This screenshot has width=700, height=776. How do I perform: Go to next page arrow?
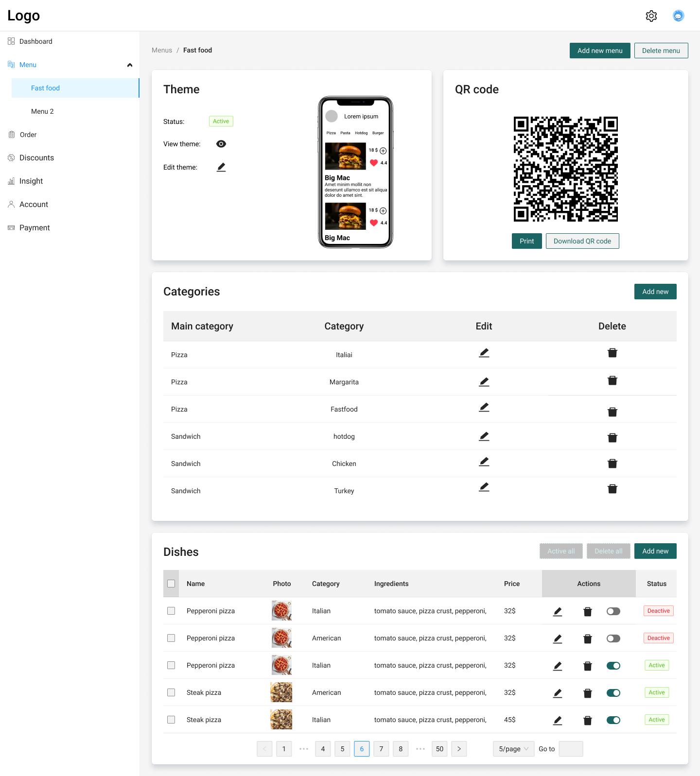459,749
